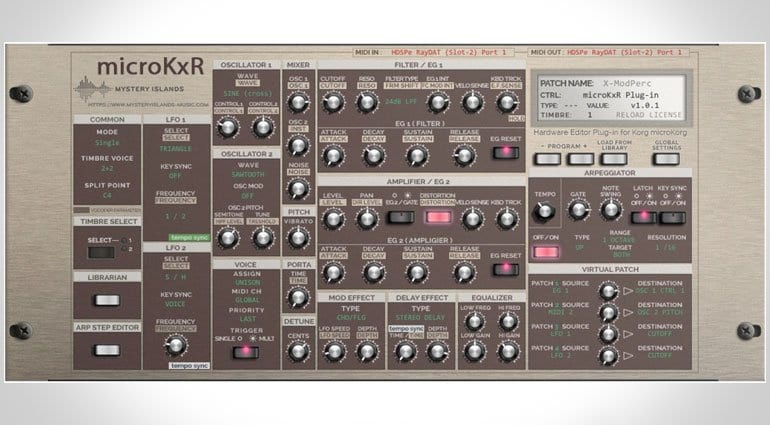This screenshot has height=425, width=770.
Task: Toggle the EG 1 Filter EG RESET switch
Action: (505, 152)
